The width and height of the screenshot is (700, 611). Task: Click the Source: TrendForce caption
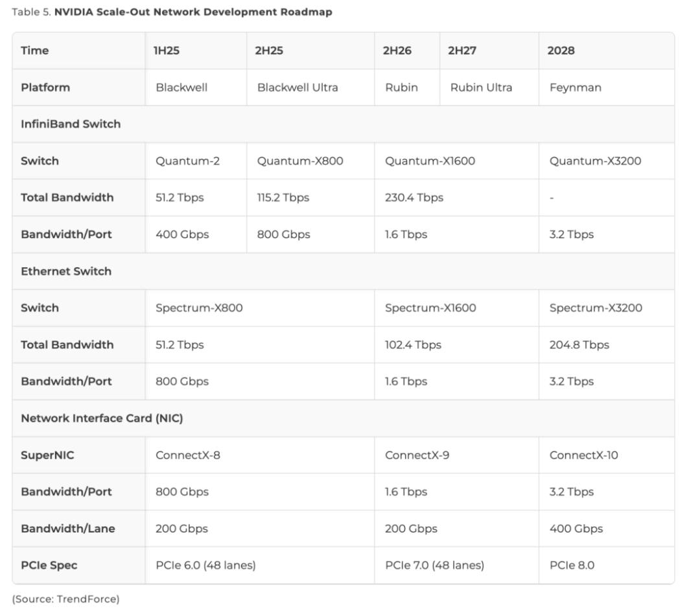click(66, 599)
